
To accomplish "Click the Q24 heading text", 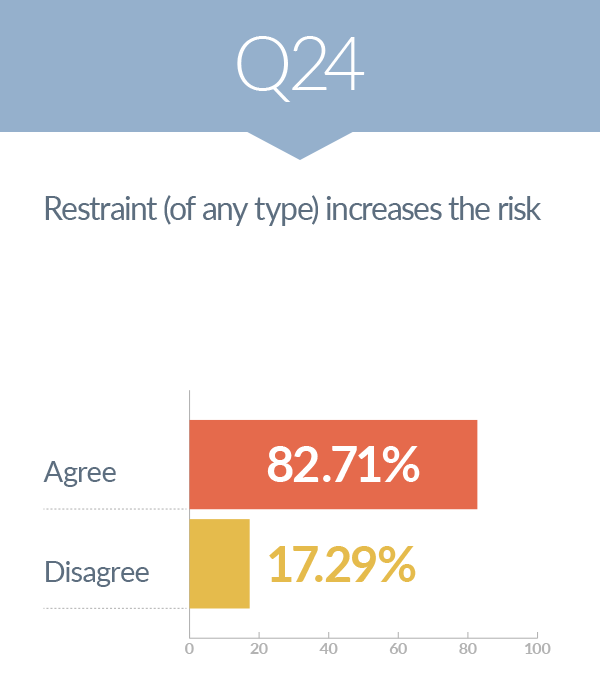I will [x=299, y=65].
